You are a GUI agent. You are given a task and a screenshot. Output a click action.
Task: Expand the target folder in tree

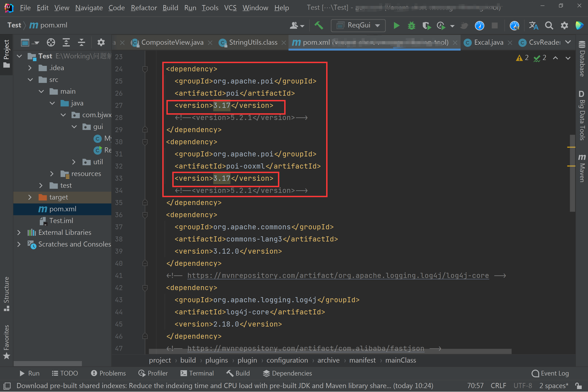[30, 197]
